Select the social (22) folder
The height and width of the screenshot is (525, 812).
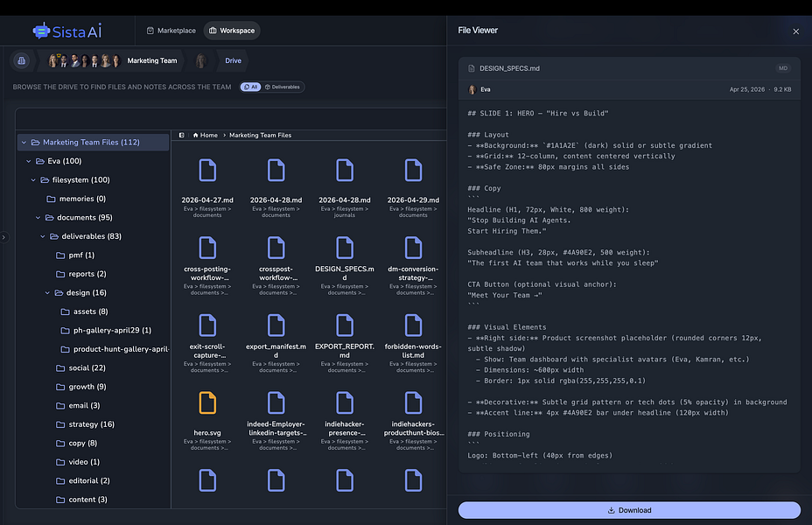click(80, 367)
